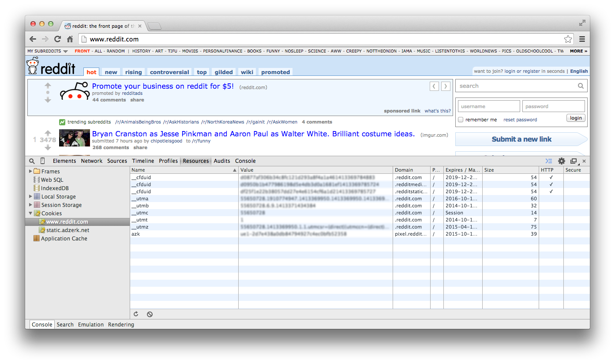Open the Chrome hamburger menu
This screenshot has height=364, width=615.
pyautogui.click(x=582, y=39)
